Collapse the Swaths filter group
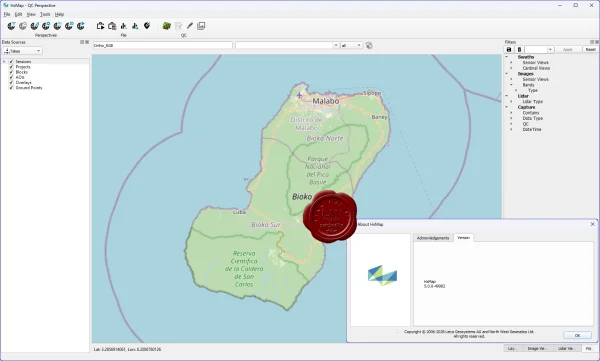This screenshot has width=600, height=361. (507, 57)
